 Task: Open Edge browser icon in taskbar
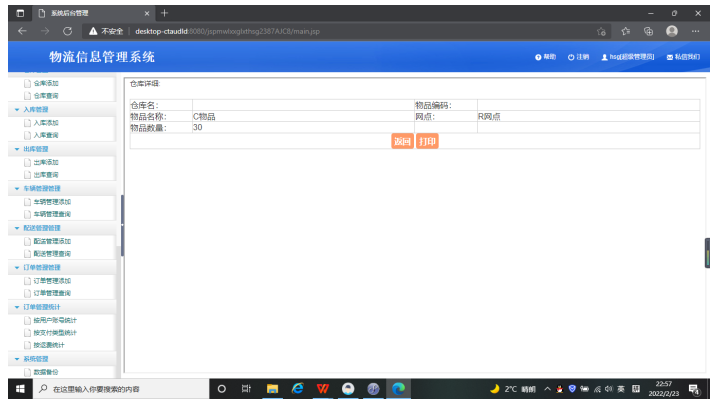point(398,389)
